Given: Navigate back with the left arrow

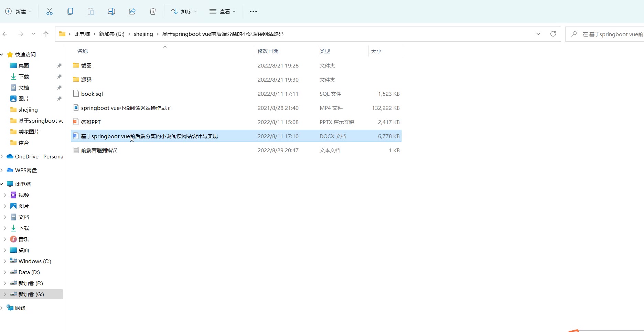Looking at the screenshot, I should [x=5, y=34].
